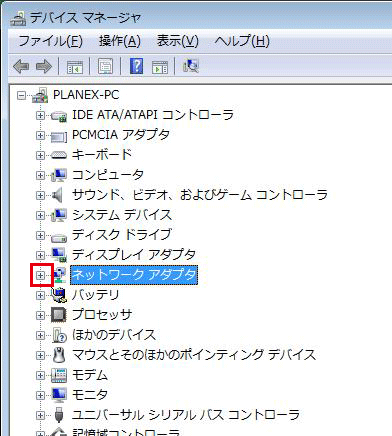Expand the ユニバーサル シリアル バス コントローラ node
Screen dimensions: 392x436
(x=40, y=415)
